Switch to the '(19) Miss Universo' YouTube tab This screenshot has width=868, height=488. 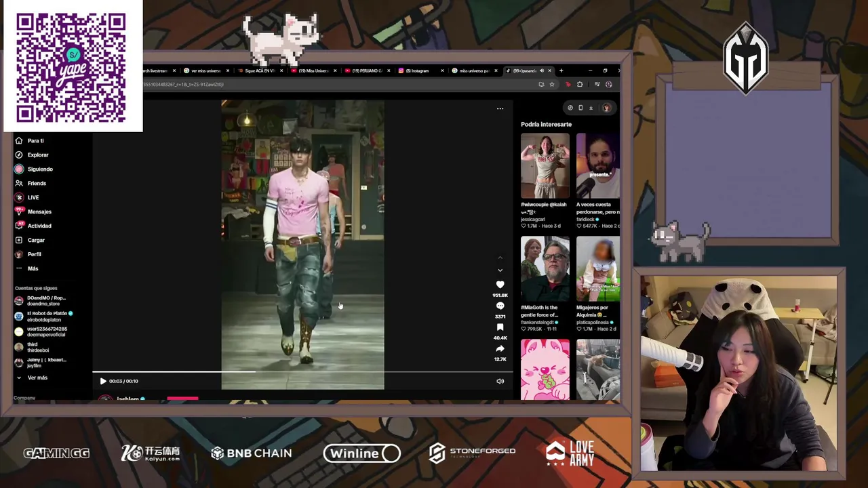[x=313, y=70]
